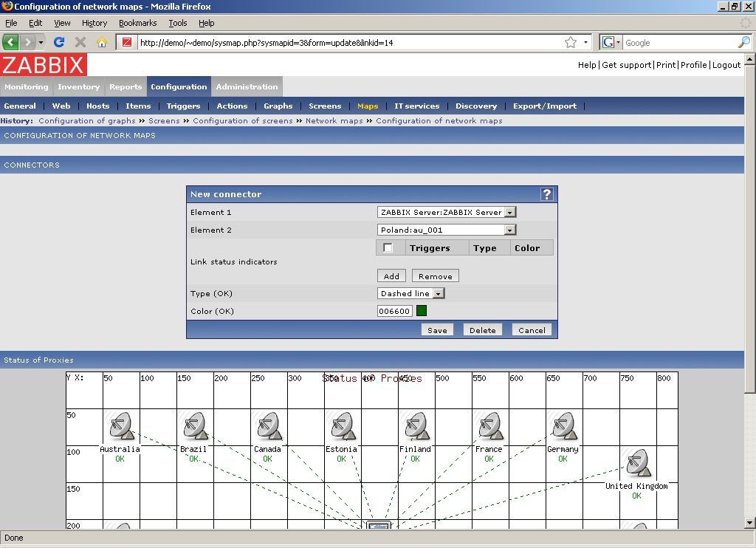Open the File menu
This screenshot has width=756, height=548.
coord(11,23)
